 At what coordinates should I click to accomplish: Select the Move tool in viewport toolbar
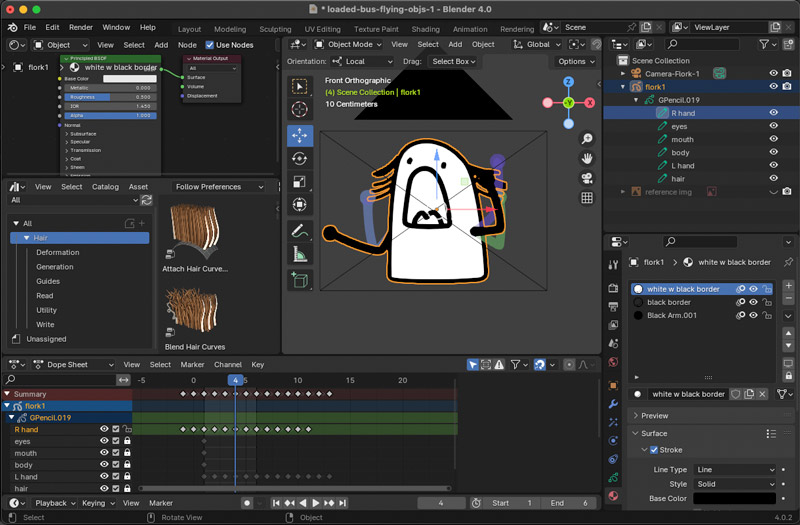tap(299, 135)
